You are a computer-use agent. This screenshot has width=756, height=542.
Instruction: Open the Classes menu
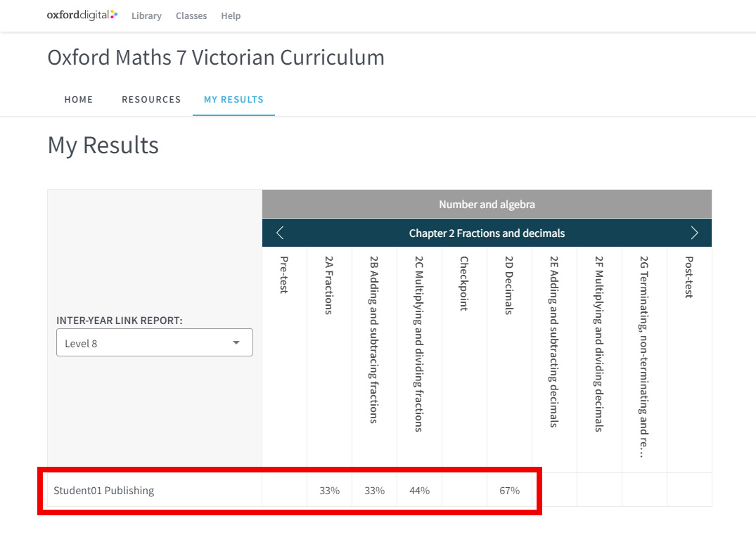point(191,15)
